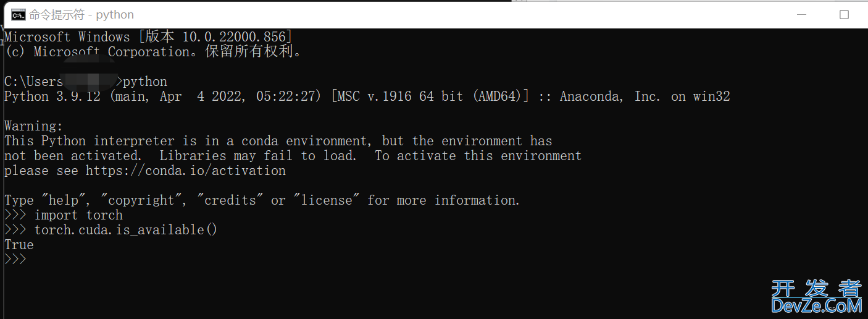Click the minimize window button

point(801,14)
